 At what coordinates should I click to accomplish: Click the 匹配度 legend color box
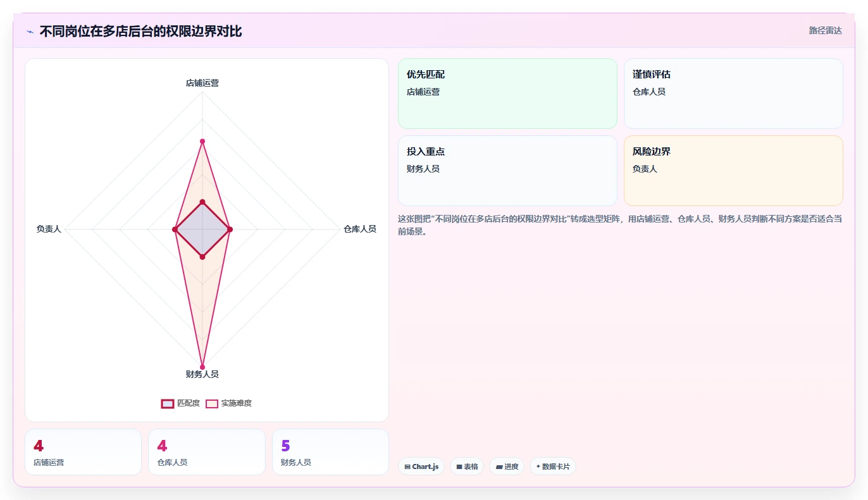point(168,404)
